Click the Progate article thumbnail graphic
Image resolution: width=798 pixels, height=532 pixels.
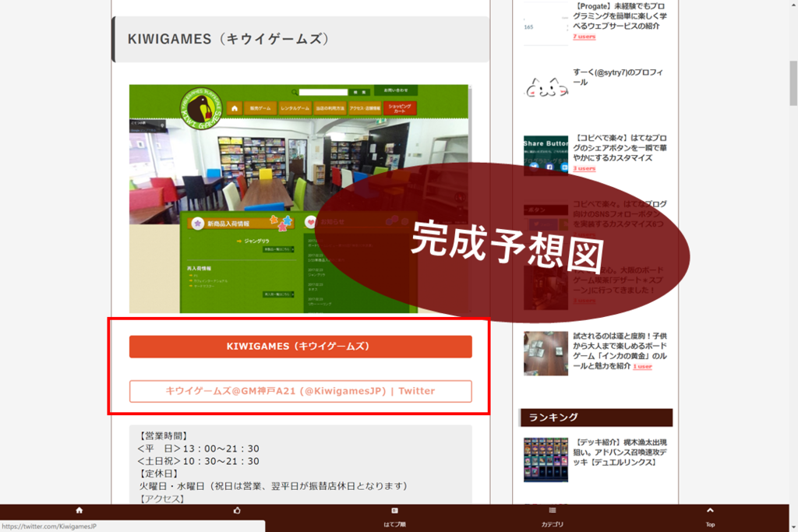546,24
